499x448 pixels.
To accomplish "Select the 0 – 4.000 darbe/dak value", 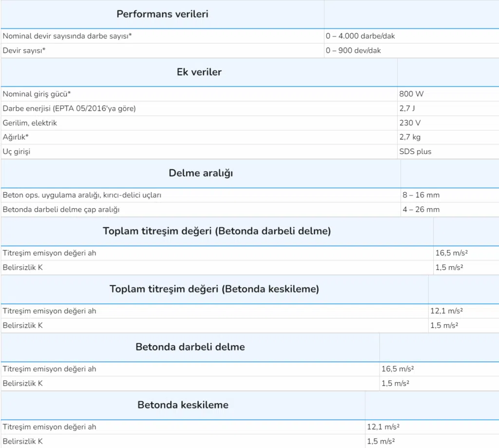I will [x=360, y=36].
